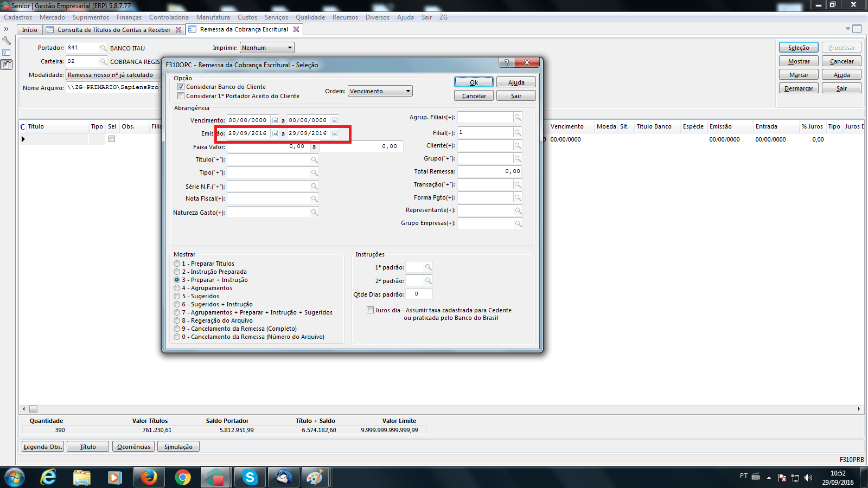This screenshot has width=868, height=488.
Task: Expand the Ordem Vencimento dropdown
Action: [x=408, y=91]
